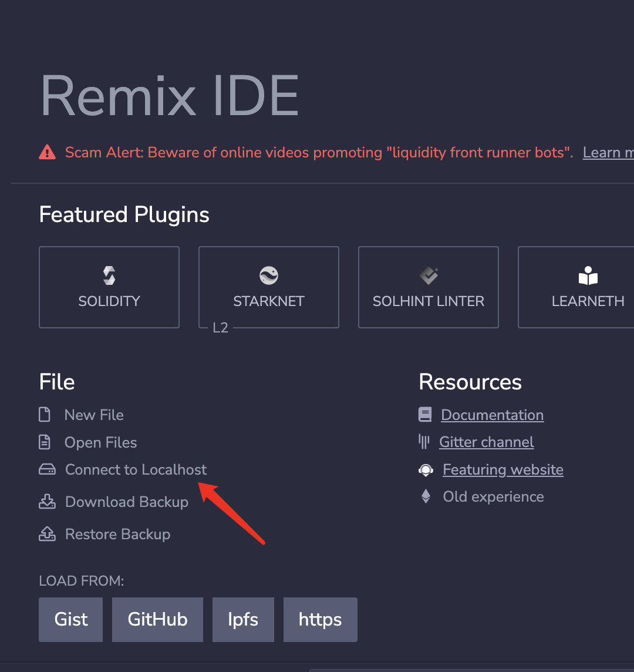634x672 pixels.
Task: Open the Documentation link
Action: [x=493, y=415]
